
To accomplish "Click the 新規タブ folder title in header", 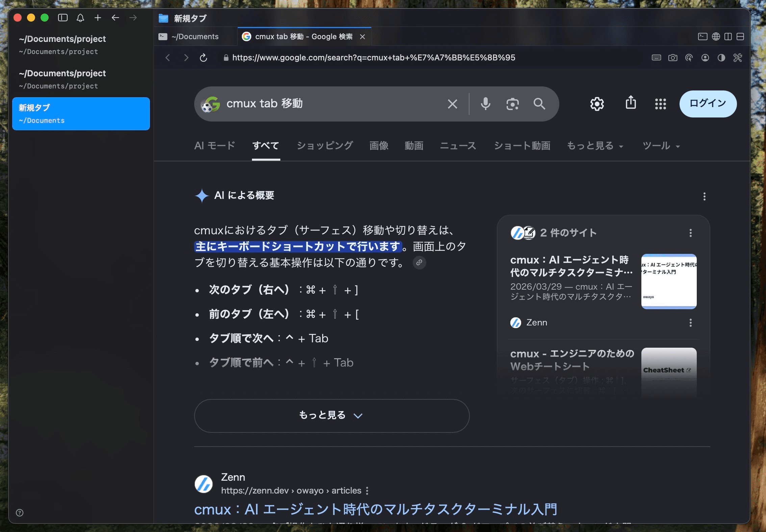I will [x=190, y=18].
